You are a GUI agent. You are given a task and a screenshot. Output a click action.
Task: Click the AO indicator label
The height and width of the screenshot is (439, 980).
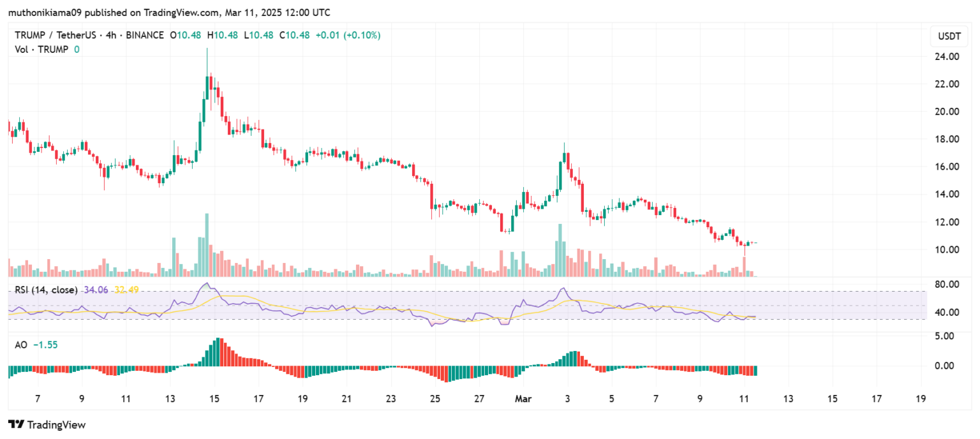[20, 345]
